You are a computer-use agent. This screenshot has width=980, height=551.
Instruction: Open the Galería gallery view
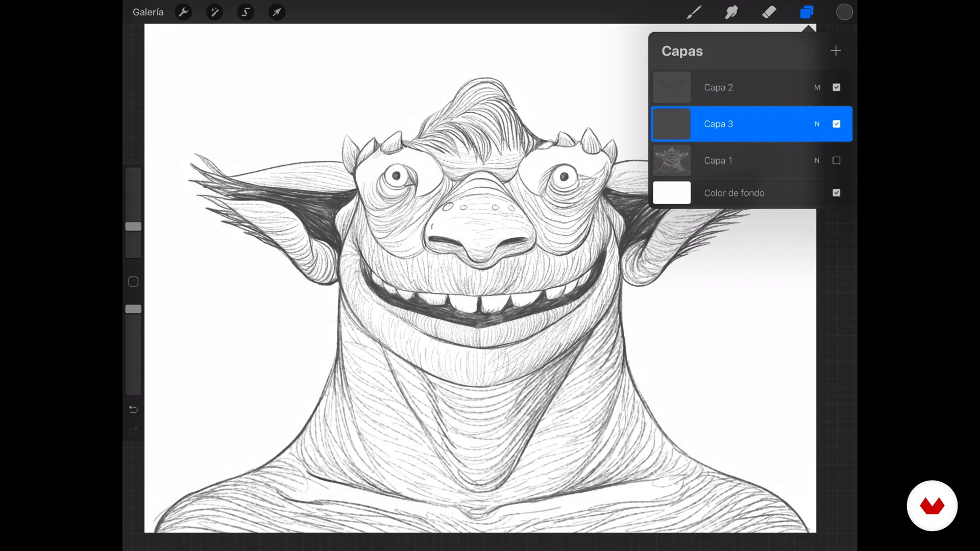(x=148, y=12)
